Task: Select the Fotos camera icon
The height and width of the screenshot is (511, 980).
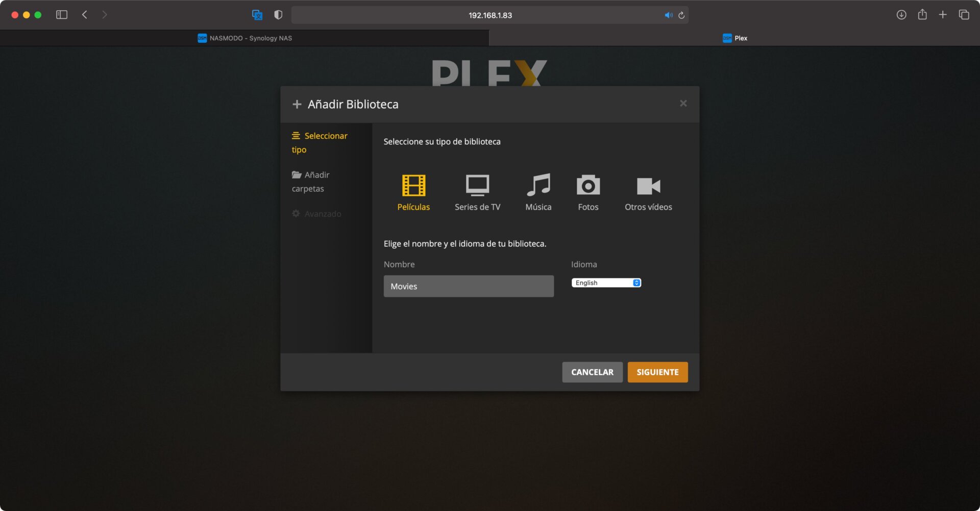Action: point(588,186)
